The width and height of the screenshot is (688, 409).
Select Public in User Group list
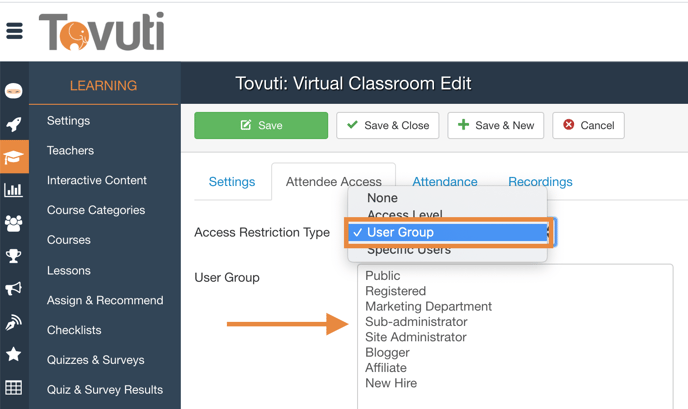pos(383,276)
